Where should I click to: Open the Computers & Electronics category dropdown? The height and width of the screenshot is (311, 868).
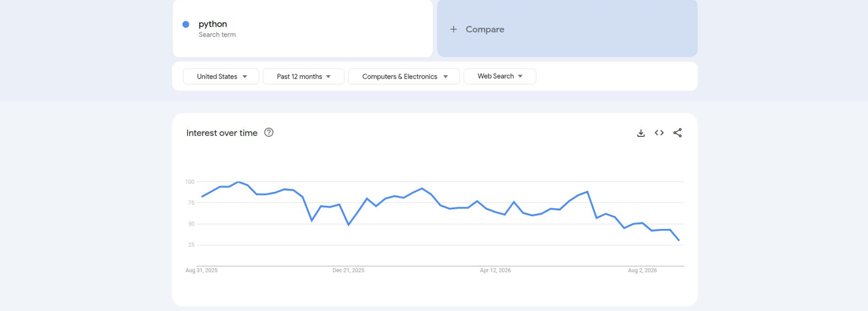(x=404, y=76)
